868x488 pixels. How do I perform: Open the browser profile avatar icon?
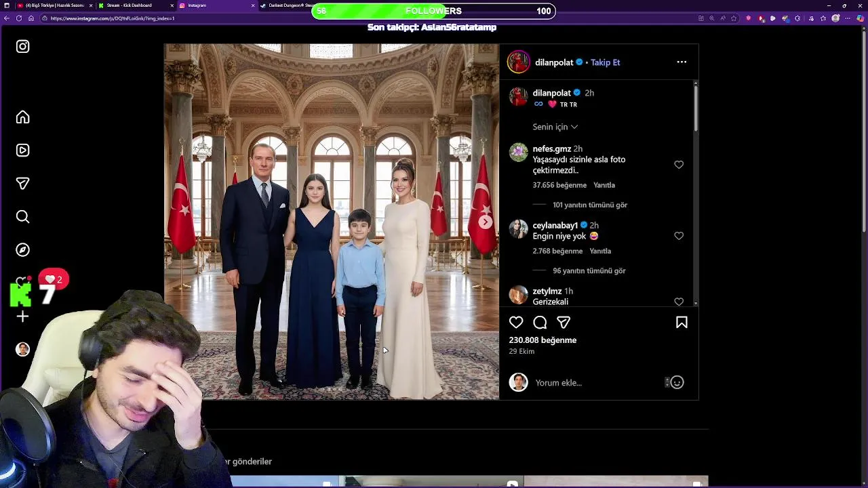[835, 18]
